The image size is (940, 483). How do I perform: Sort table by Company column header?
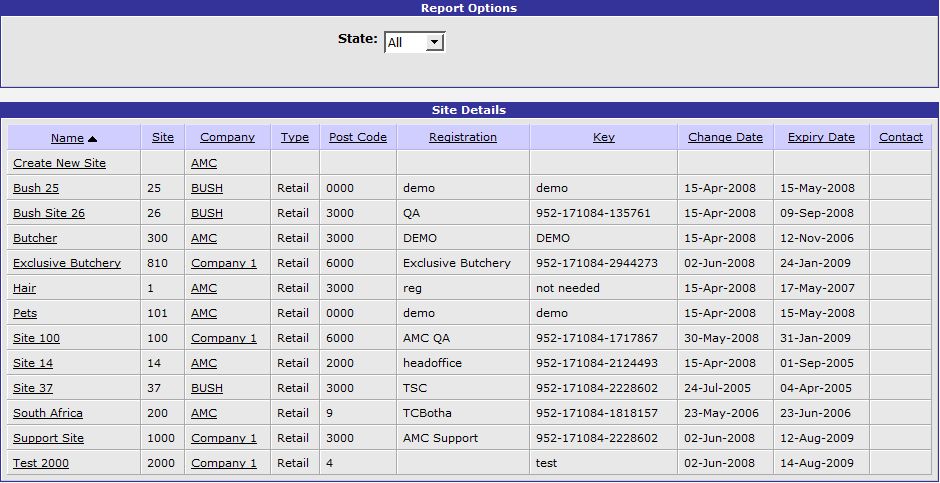coord(227,137)
